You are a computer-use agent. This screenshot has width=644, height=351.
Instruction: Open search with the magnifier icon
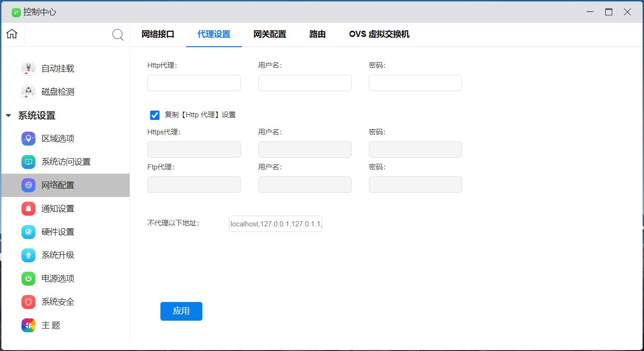118,35
